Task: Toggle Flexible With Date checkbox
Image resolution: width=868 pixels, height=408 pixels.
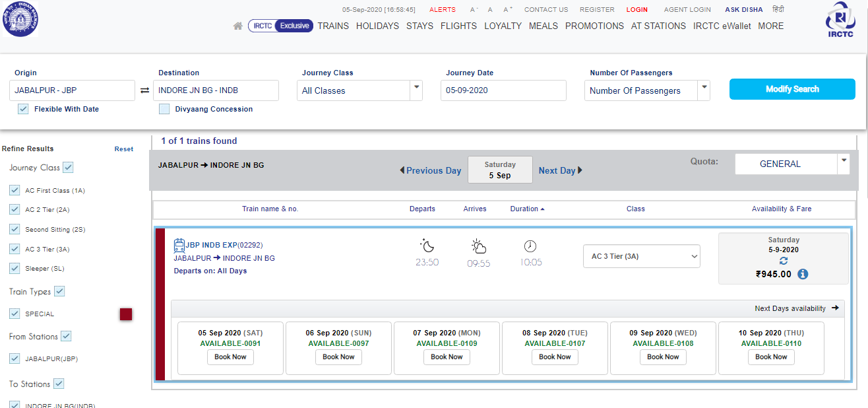Action: [23, 109]
